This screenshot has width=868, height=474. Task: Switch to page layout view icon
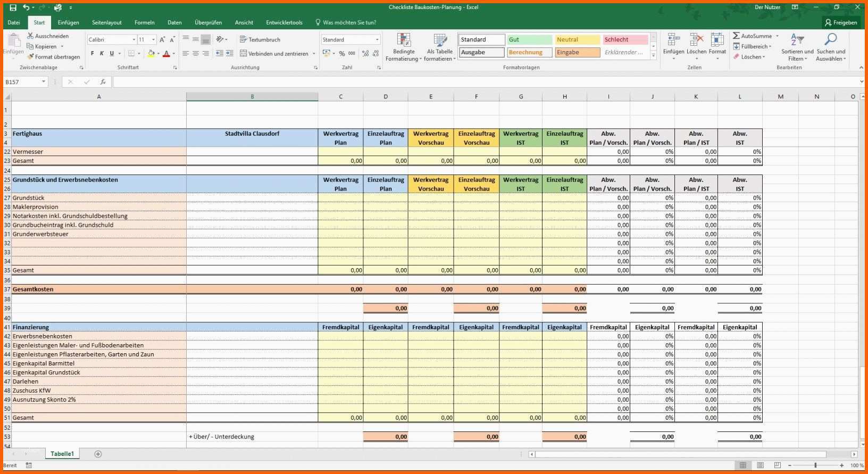[x=760, y=465]
